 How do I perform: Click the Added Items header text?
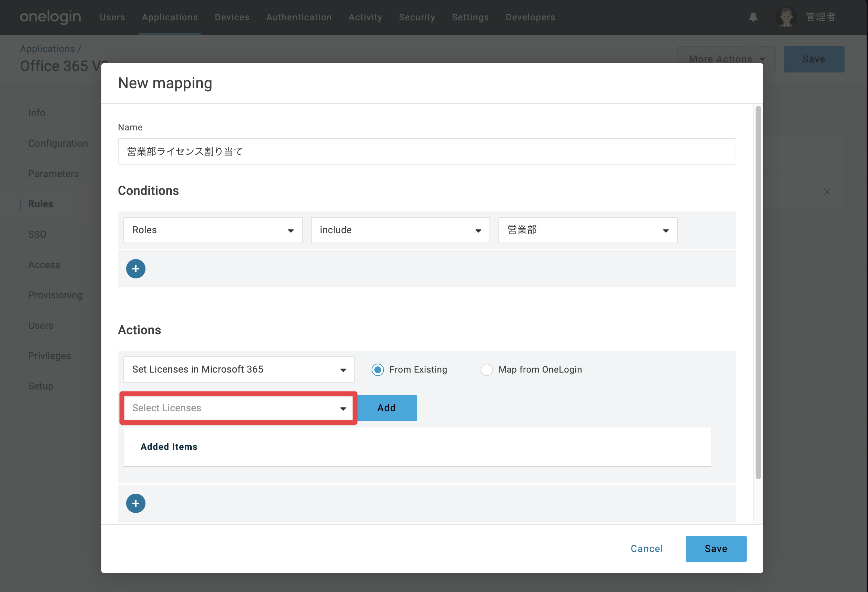tap(169, 447)
